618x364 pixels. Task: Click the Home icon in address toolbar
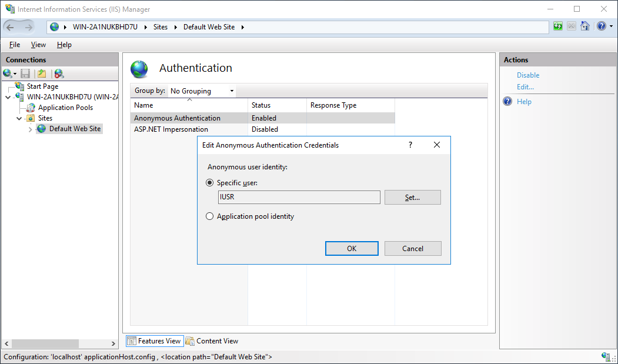(x=585, y=26)
